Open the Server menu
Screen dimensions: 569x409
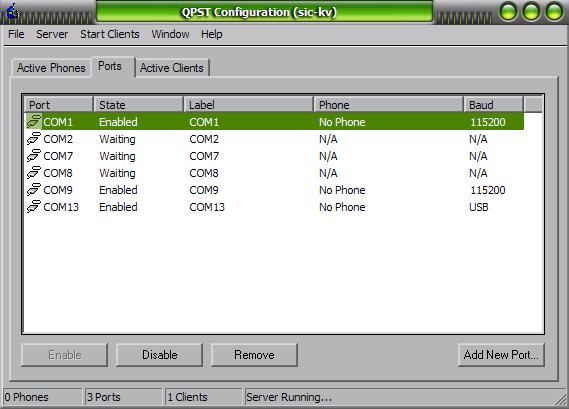pyautogui.click(x=52, y=34)
